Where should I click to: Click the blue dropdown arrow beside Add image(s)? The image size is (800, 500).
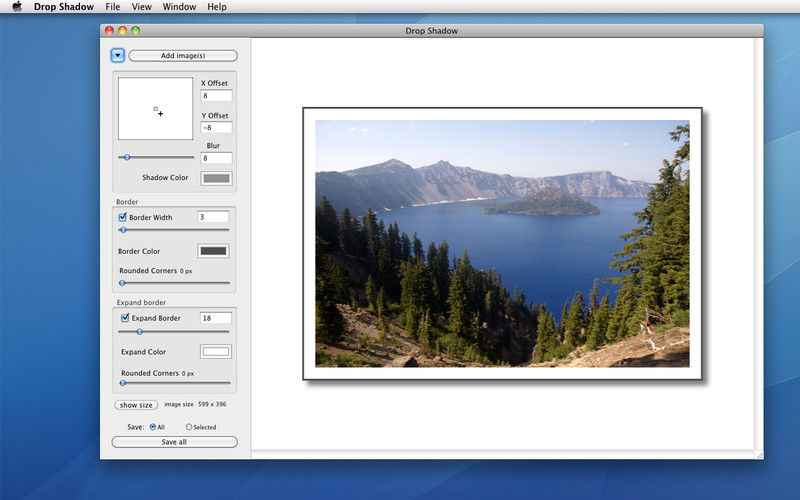(118, 56)
